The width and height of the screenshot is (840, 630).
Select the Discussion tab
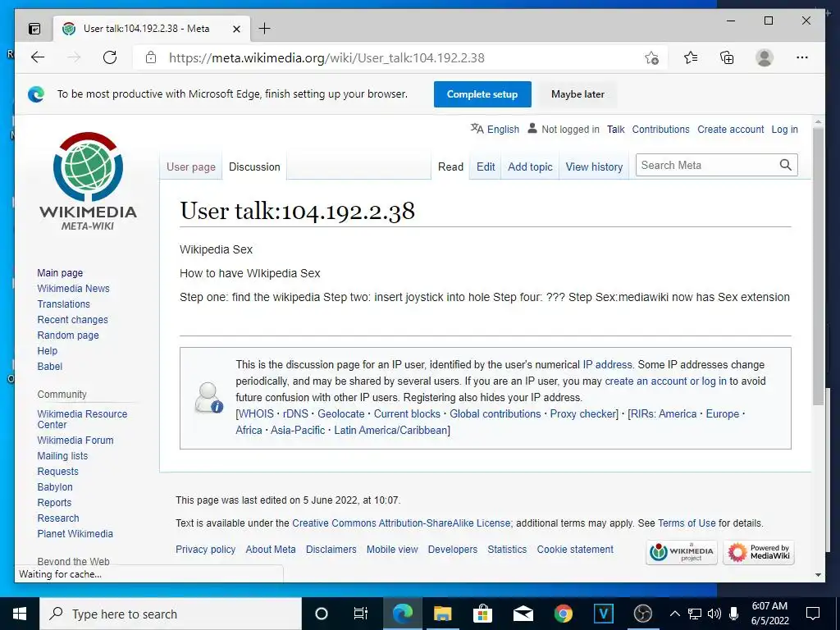pyautogui.click(x=254, y=167)
